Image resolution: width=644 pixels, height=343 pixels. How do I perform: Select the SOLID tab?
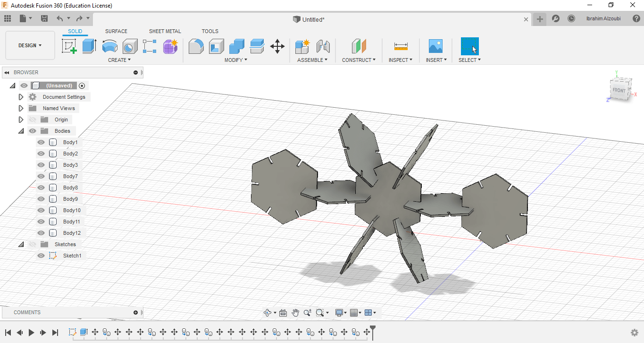[75, 31]
